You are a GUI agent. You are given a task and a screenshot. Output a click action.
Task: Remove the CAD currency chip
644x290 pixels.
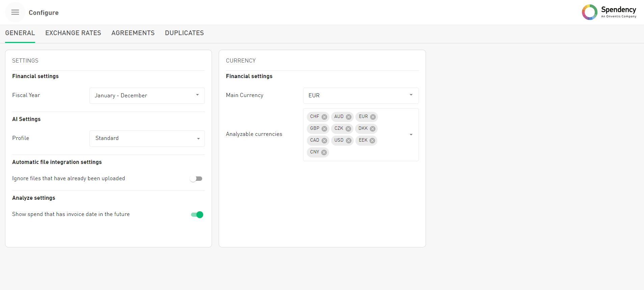tap(324, 141)
